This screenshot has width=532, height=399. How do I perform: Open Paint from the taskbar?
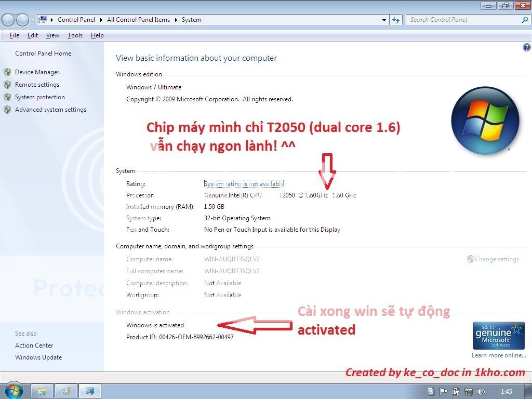click(66, 392)
